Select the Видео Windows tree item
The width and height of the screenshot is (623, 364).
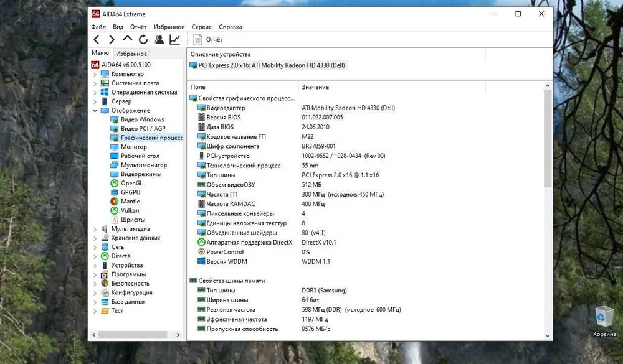142,119
